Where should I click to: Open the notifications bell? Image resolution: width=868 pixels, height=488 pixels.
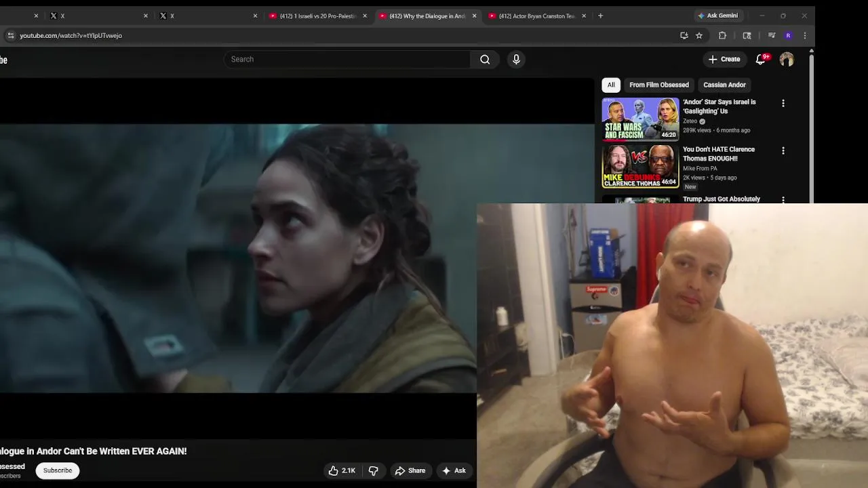(761, 59)
